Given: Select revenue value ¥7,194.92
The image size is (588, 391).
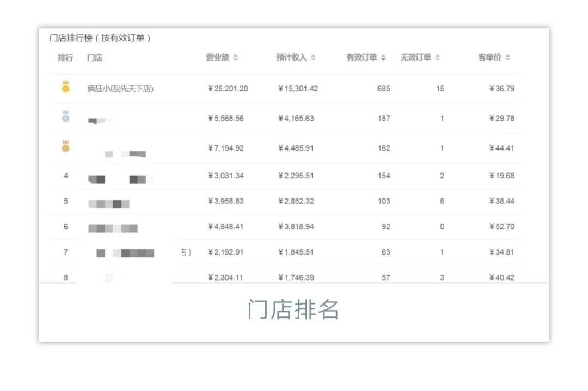Looking at the screenshot, I should (226, 148).
